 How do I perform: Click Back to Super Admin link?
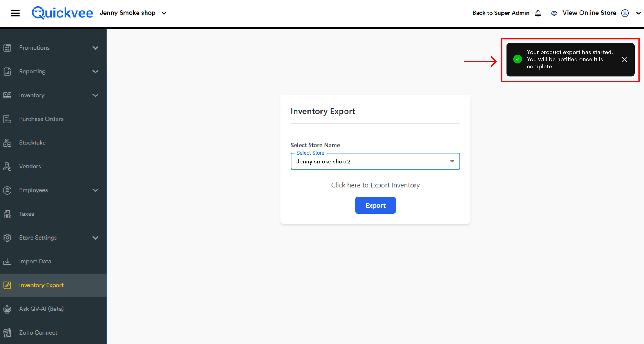[x=501, y=13]
